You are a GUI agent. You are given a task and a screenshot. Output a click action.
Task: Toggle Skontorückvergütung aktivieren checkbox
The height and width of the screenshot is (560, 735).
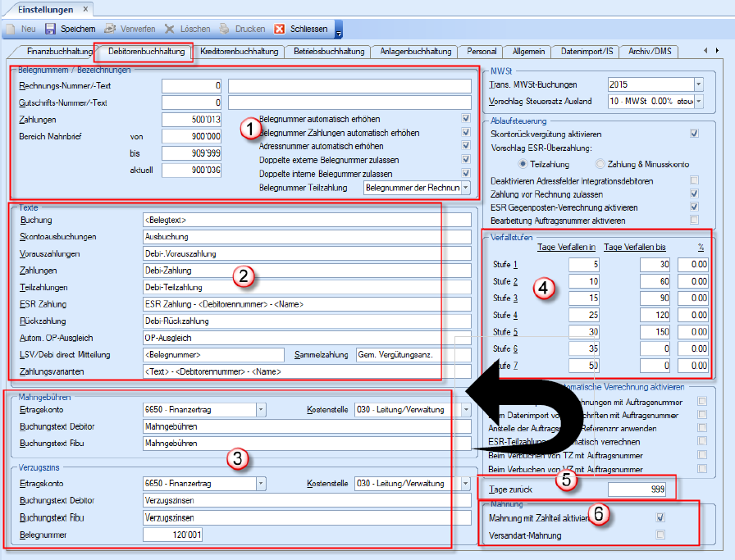tap(694, 134)
